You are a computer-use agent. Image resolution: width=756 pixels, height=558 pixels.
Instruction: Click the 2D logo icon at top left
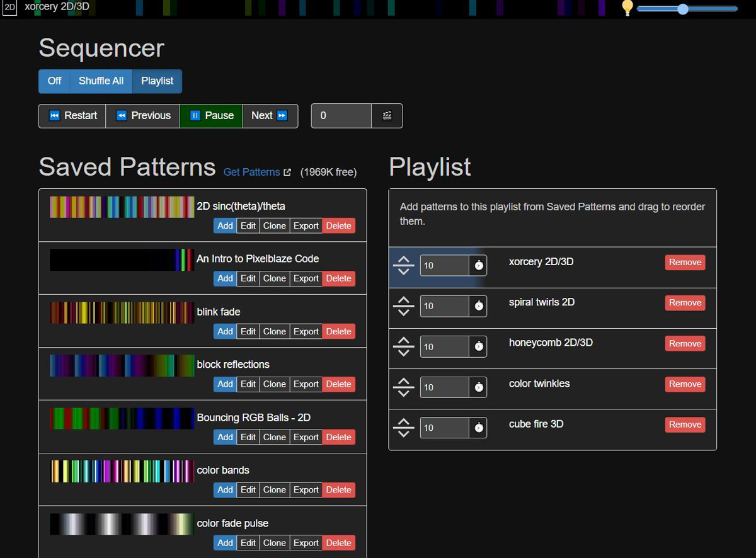(x=10, y=8)
